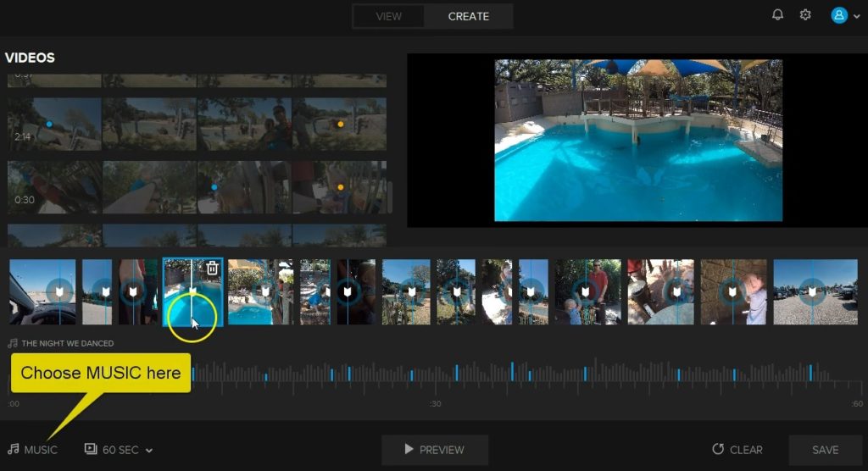Click the videos list scrollbar

[x=390, y=195]
